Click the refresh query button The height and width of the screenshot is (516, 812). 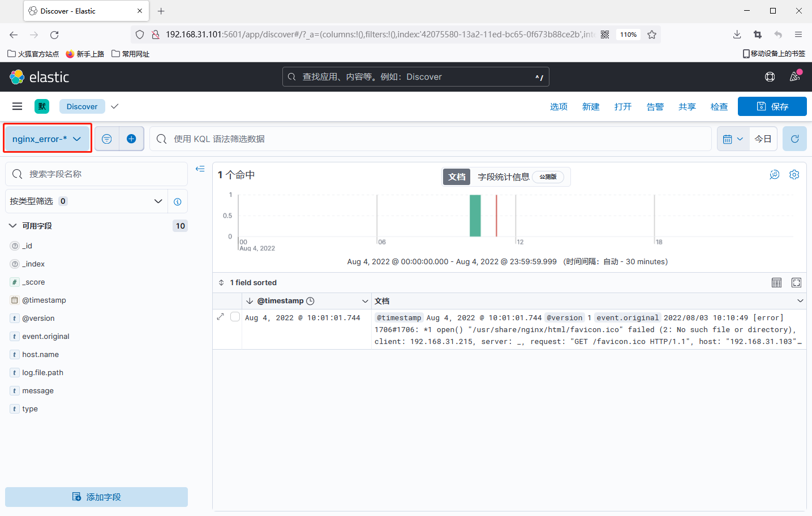click(x=794, y=139)
